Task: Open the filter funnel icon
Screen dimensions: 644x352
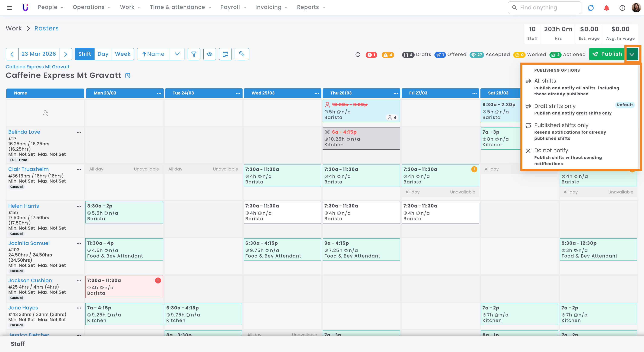Action: click(194, 54)
